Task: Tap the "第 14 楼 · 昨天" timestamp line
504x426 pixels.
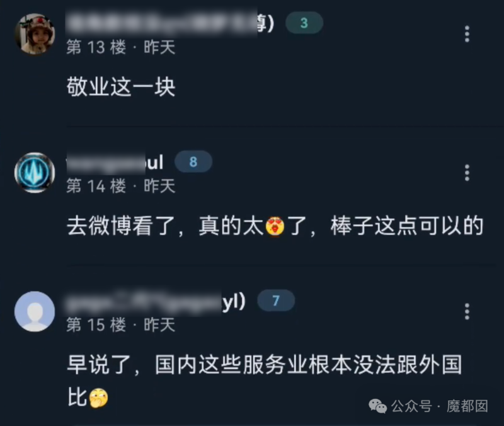Action: pos(121,186)
